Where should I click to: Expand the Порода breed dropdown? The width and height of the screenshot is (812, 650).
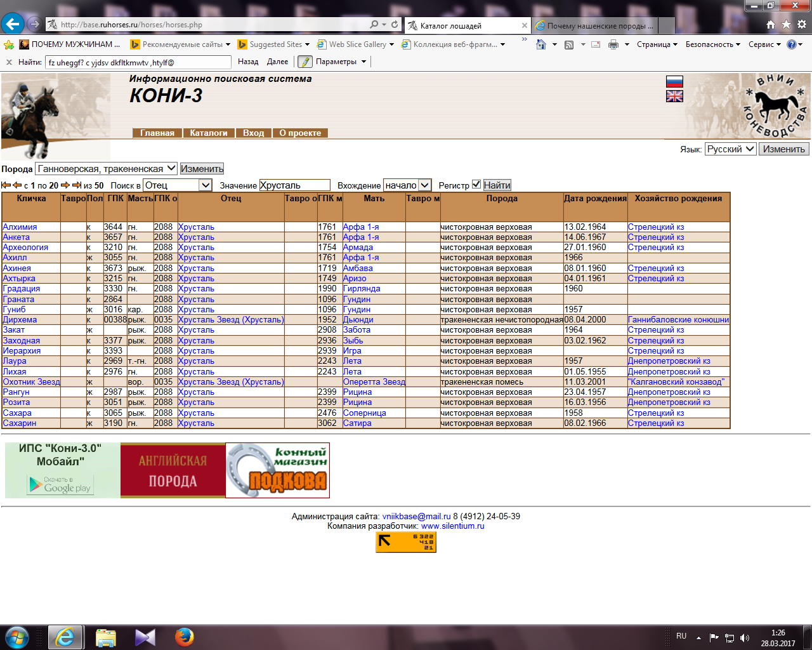(171, 169)
